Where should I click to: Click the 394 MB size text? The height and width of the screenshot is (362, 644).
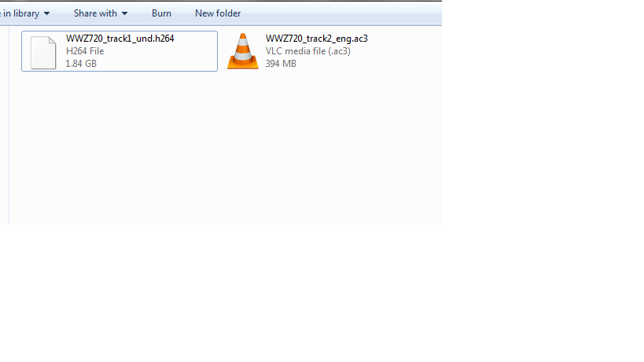point(281,64)
